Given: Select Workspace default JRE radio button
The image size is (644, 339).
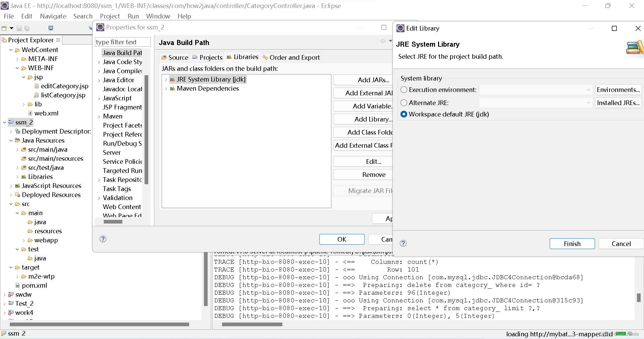Looking at the screenshot, I should 404,114.
